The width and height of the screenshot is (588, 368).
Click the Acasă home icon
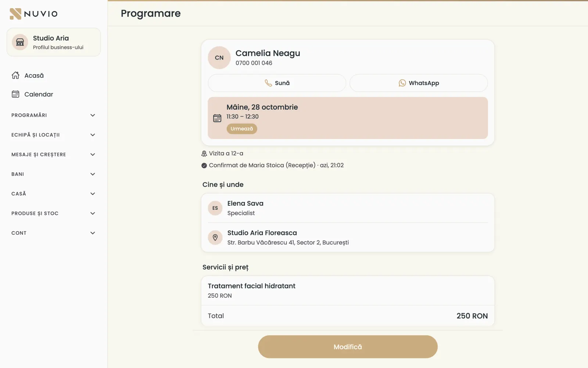pos(15,75)
